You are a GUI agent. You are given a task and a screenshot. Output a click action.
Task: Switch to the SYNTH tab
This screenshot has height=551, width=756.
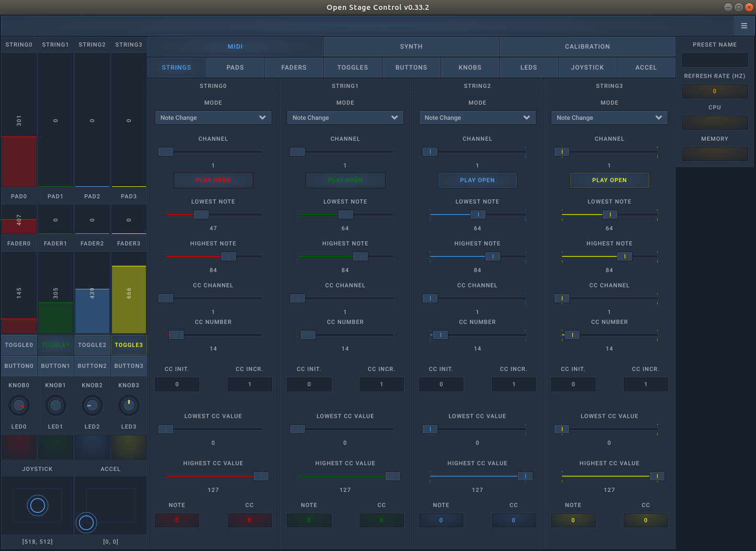(x=411, y=47)
